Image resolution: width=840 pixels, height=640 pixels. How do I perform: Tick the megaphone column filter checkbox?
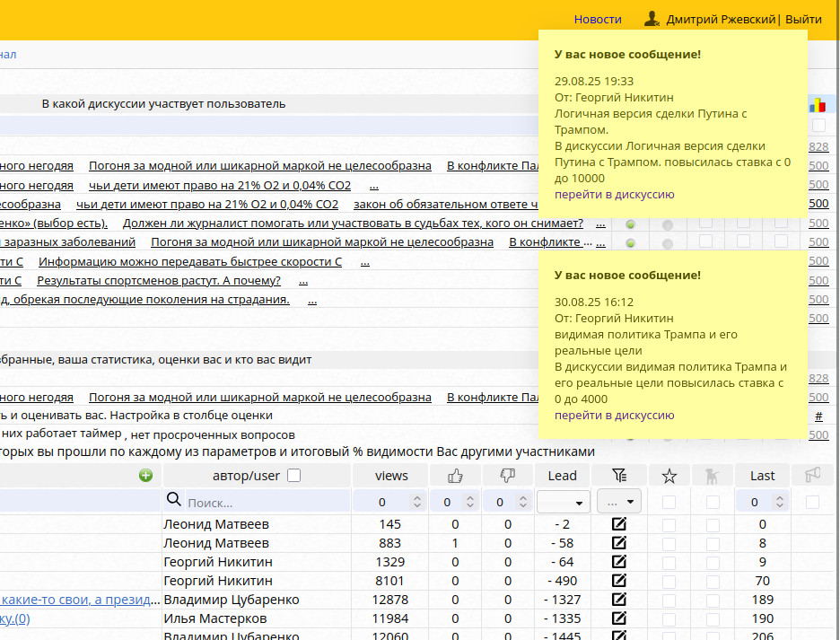click(812, 503)
